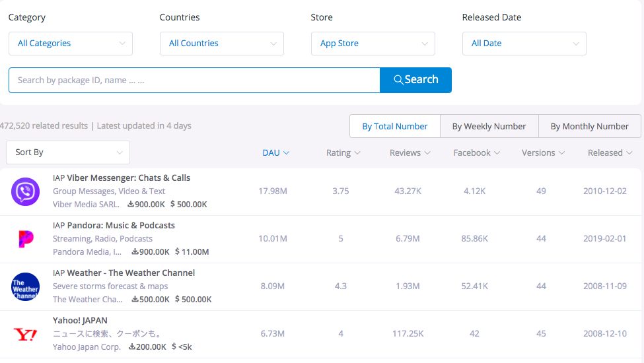Click Pandora Facebook value 85.86K
This screenshot has height=363, width=644.
click(x=474, y=238)
